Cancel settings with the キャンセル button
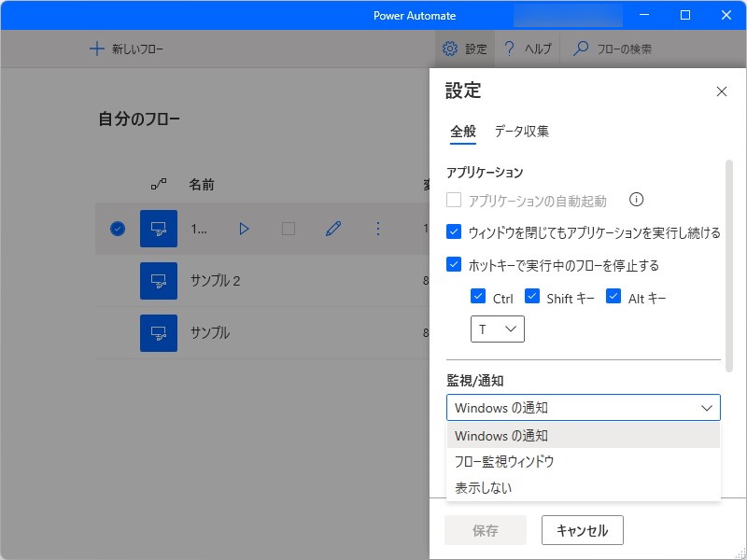 [583, 530]
